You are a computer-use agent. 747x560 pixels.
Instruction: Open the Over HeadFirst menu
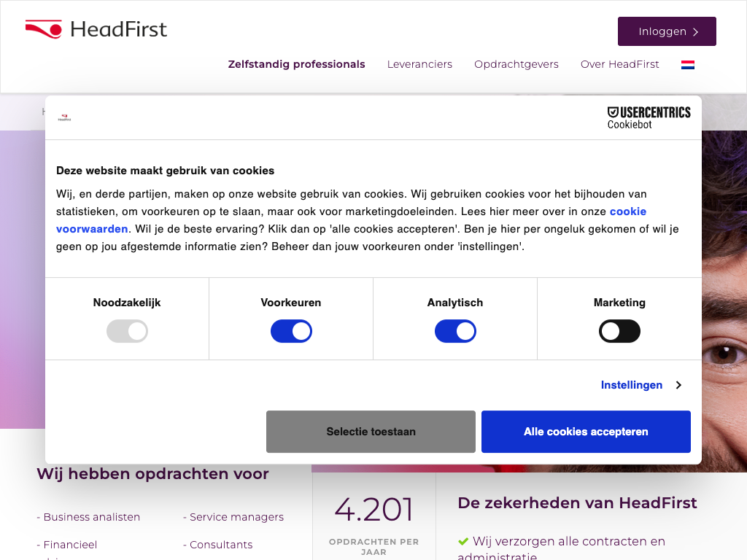[619, 64]
